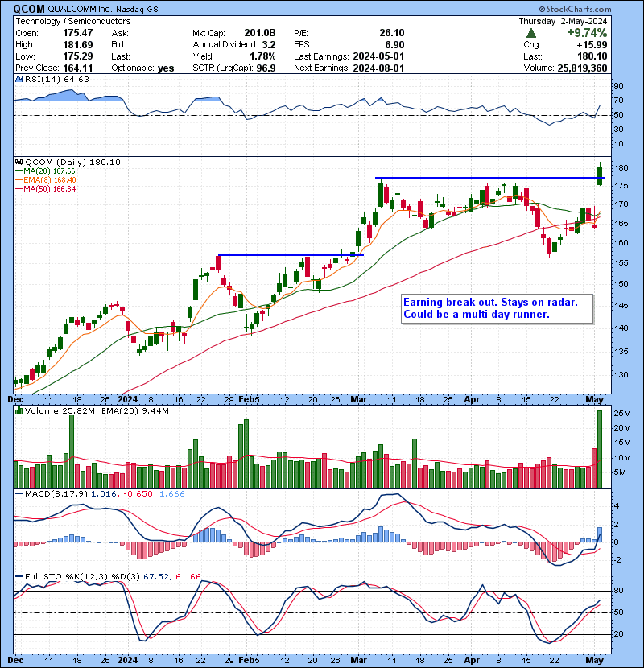Click the MACD signal value -0.650

point(138,494)
